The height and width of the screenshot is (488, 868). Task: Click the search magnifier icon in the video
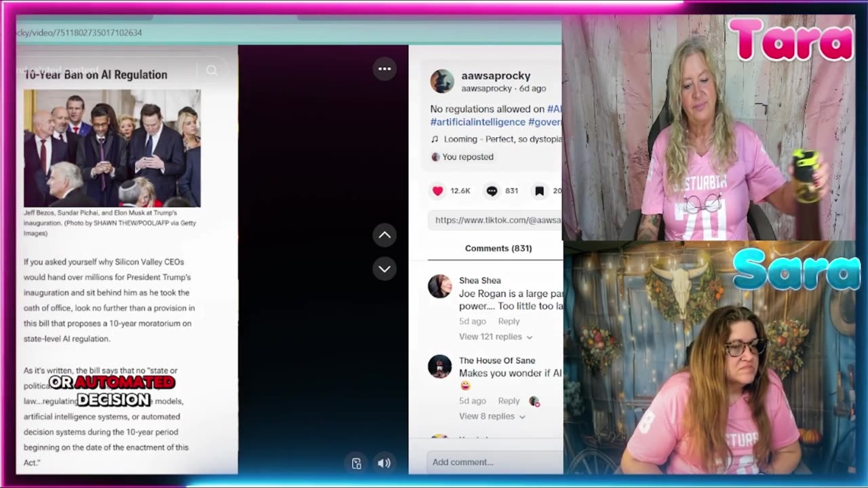(212, 70)
